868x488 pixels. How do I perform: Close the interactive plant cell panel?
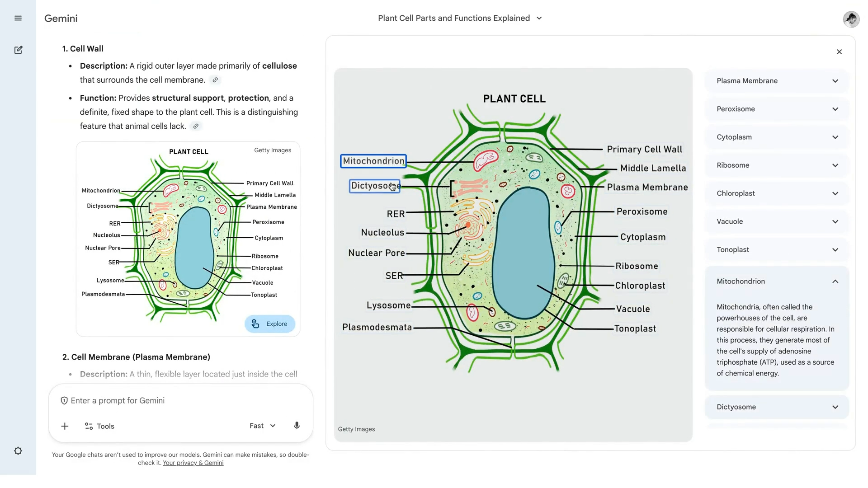(x=839, y=52)
